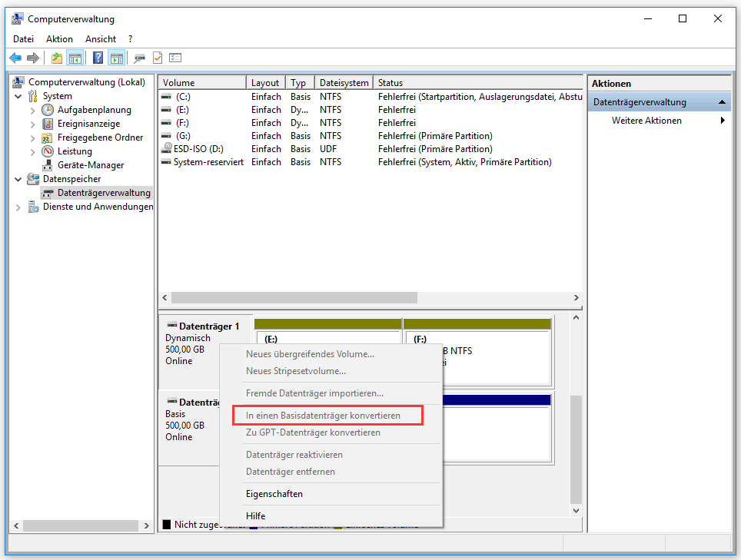Image resolution: width=741 pixels, height=560 pixels.
Task: Choose Eigenschaften in context menu
Action: point(274,494)
